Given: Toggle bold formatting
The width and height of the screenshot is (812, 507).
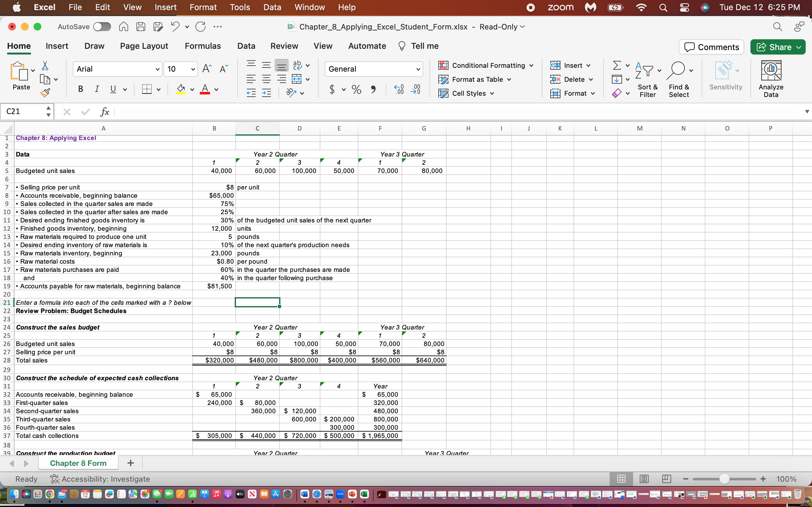Looking at the screenshot, I should 80,89.
